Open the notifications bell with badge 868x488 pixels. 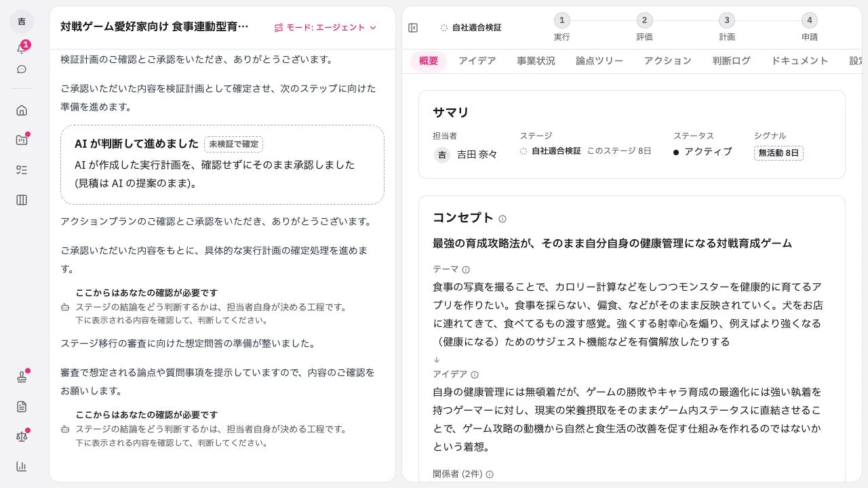[x=22, y=48]
